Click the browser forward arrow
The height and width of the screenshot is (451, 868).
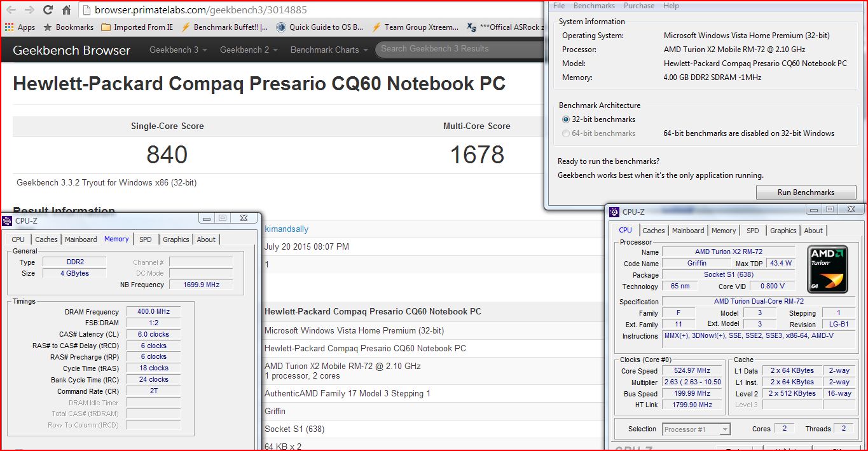[x=29, y=10]
